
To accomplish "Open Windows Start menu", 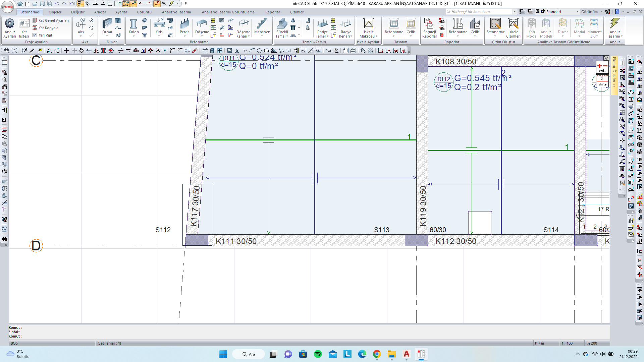I will pyautogui.click(x=223, y=354).
